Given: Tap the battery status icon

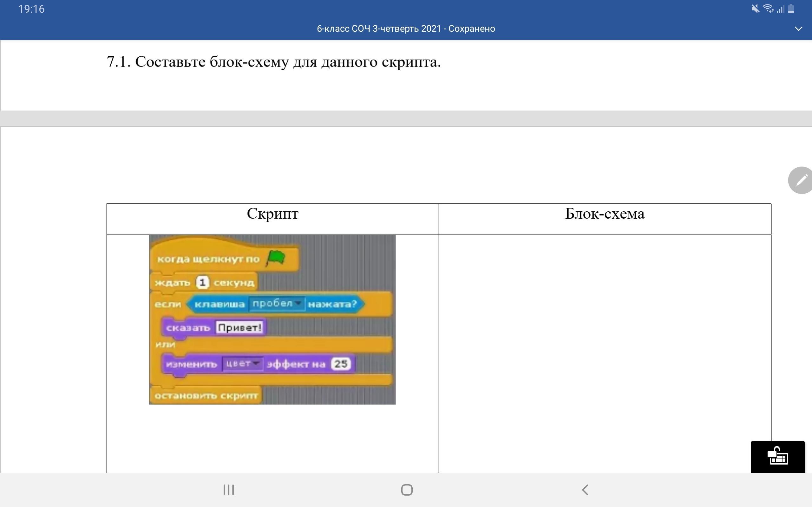Looking at the screenshot, I should 791,9.
